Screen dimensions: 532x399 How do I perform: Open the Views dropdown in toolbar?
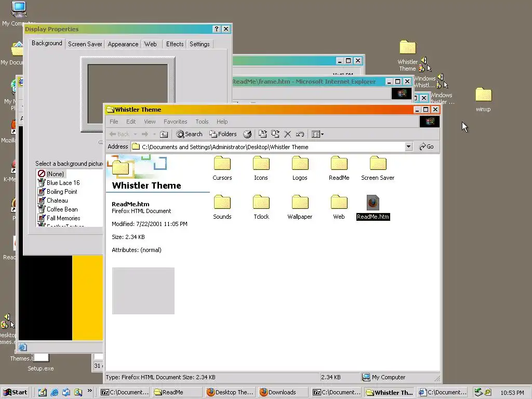point(317,135)
